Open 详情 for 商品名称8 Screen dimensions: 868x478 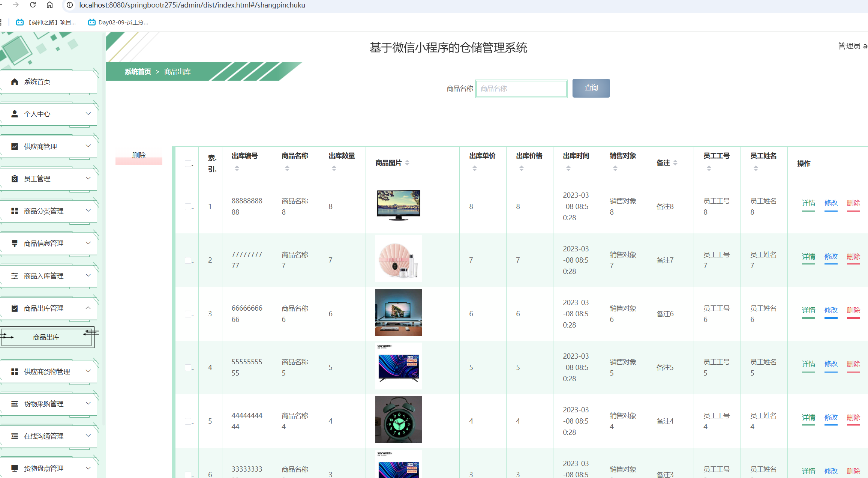click(808, 203)
